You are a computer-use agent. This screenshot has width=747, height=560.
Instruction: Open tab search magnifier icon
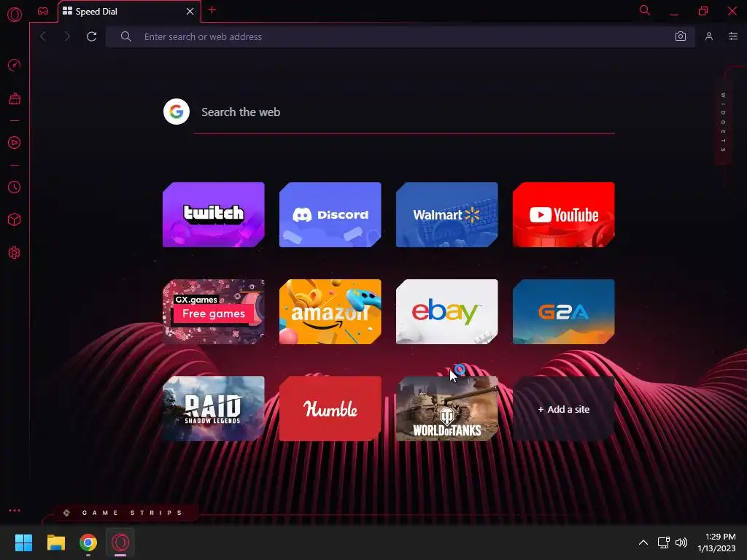[645, 10]
